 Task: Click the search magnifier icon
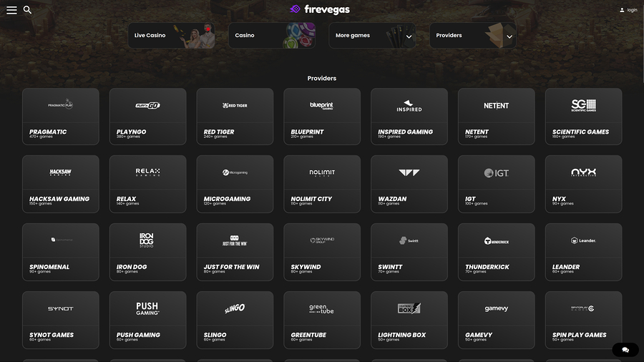[27, 10]
